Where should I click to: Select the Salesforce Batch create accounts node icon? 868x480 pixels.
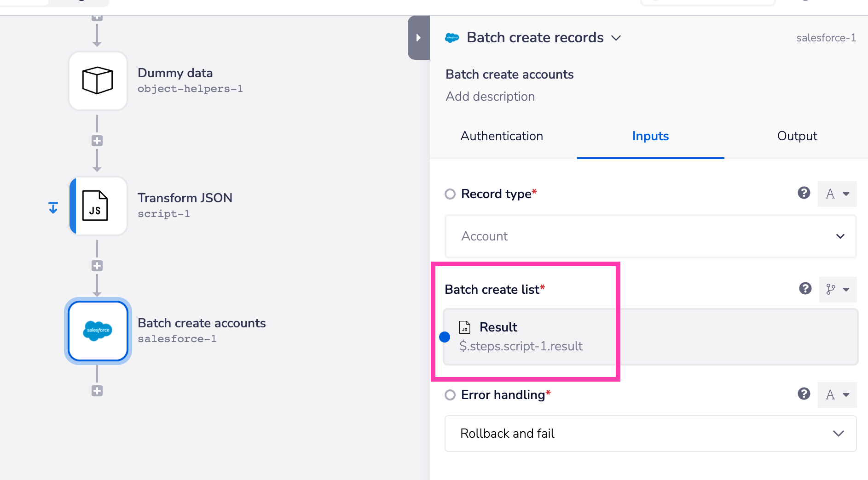pyautogui.click(x=98, y=331)
